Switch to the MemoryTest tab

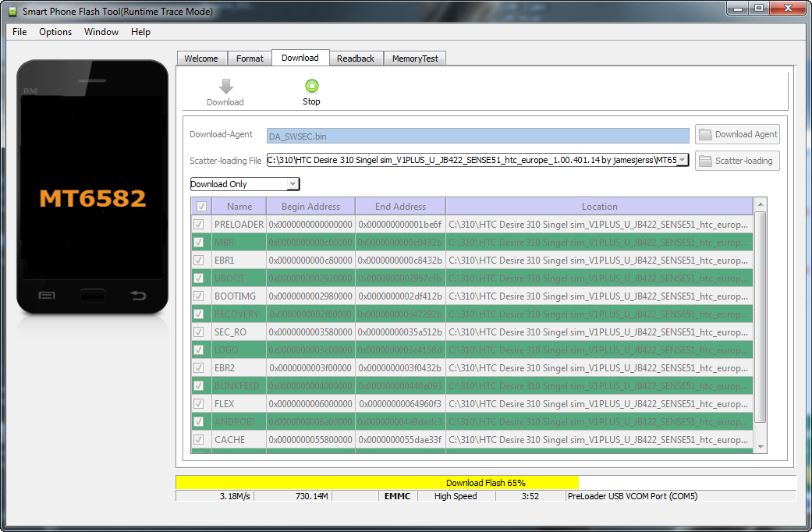[415, 59]
